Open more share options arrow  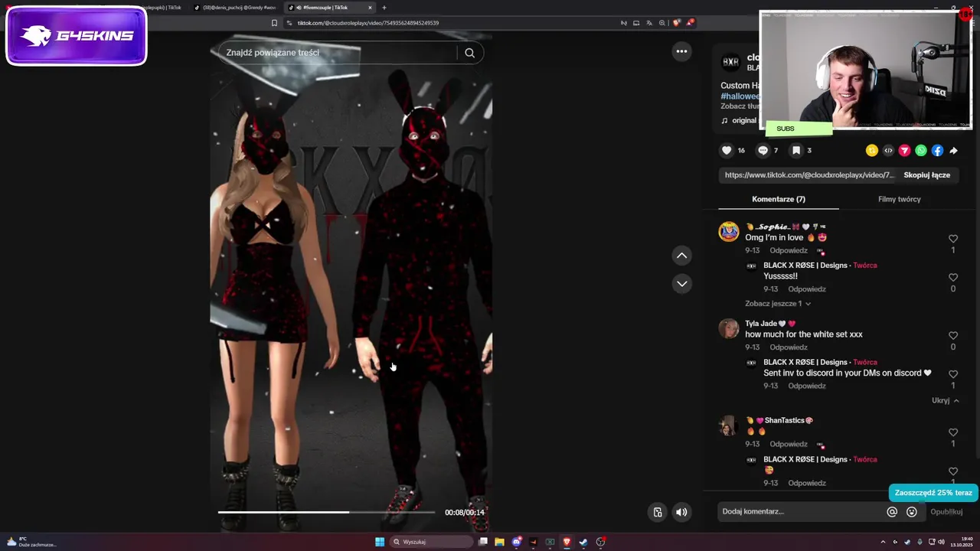pos(954,151)
